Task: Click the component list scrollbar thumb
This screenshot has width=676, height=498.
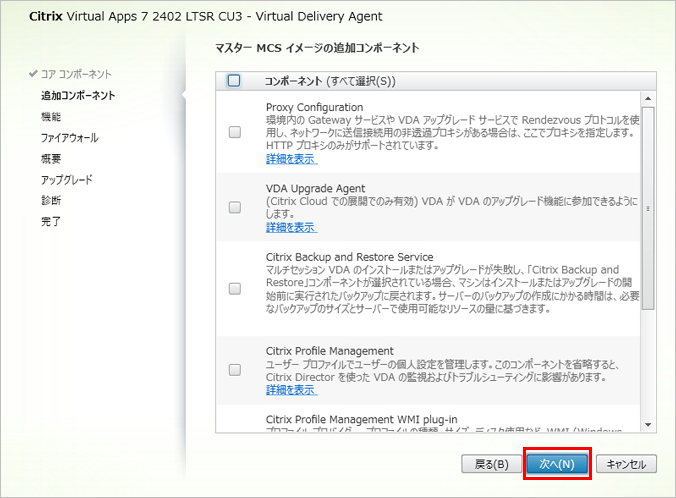Action: coord(648,208)
